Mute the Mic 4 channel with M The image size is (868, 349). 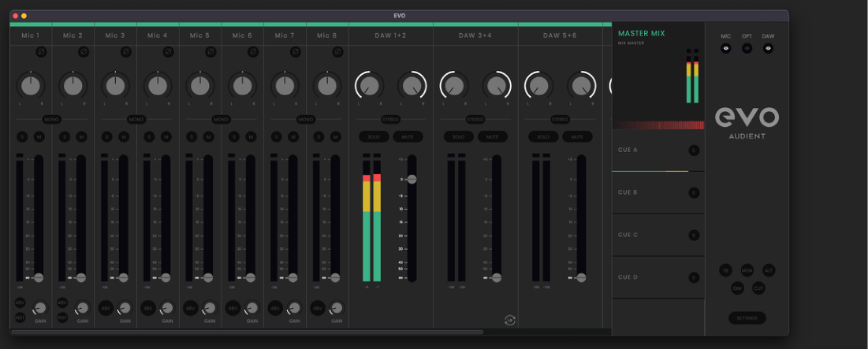[x=166, y=136]
